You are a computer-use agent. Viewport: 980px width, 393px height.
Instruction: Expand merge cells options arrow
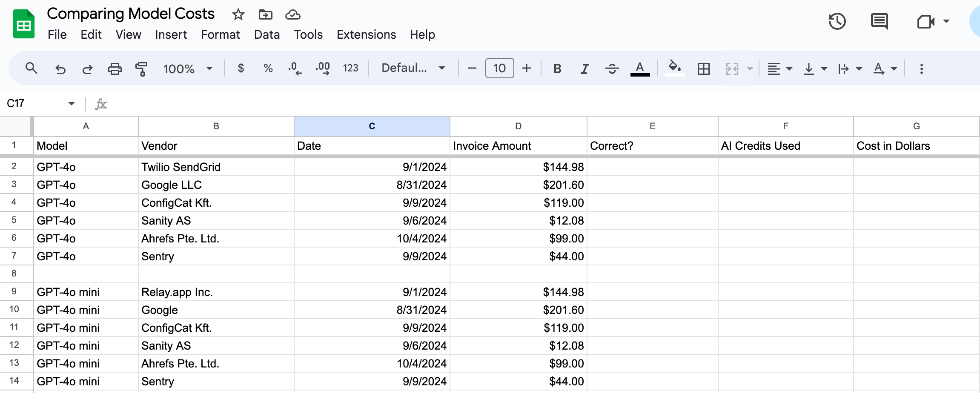[750, 68]
